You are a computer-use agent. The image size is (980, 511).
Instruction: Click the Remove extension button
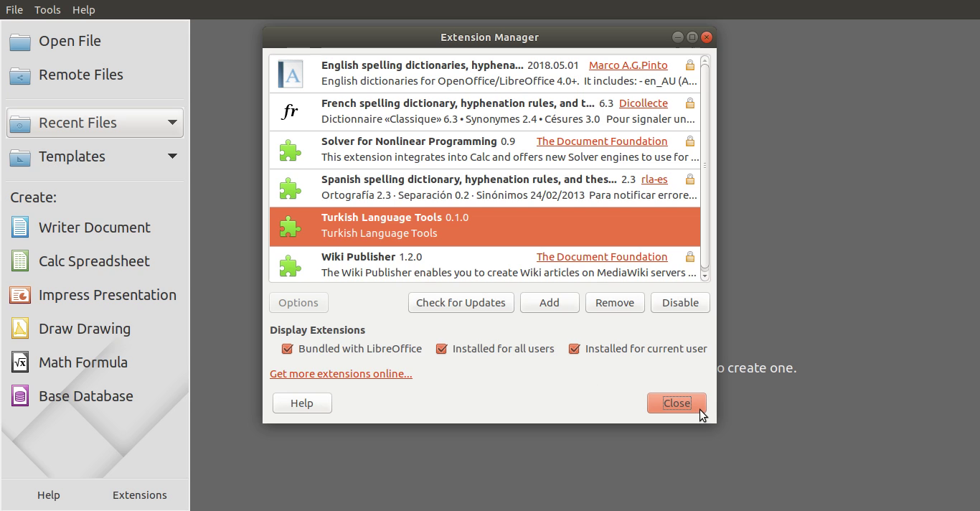pos(615,303)
